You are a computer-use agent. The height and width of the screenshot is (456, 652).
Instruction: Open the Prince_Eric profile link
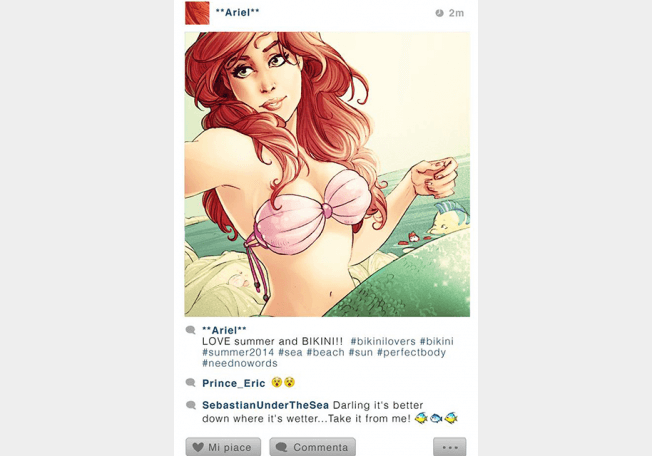[234, 383]
